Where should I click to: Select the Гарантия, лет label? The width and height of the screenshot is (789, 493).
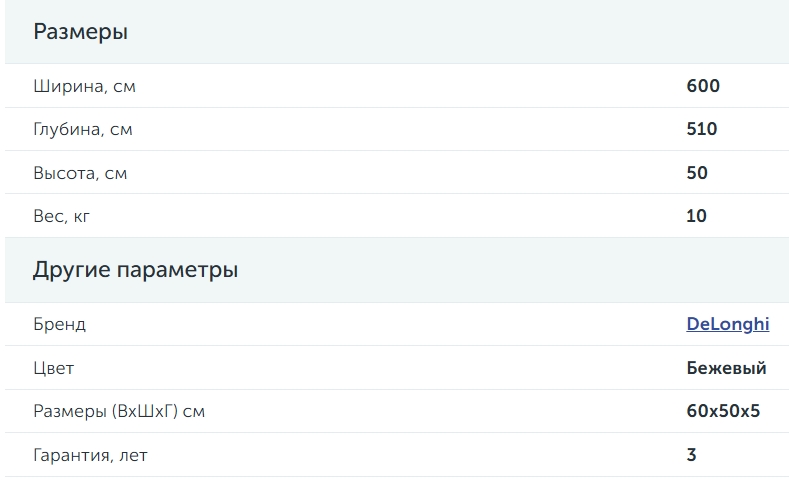coord(91,455)
